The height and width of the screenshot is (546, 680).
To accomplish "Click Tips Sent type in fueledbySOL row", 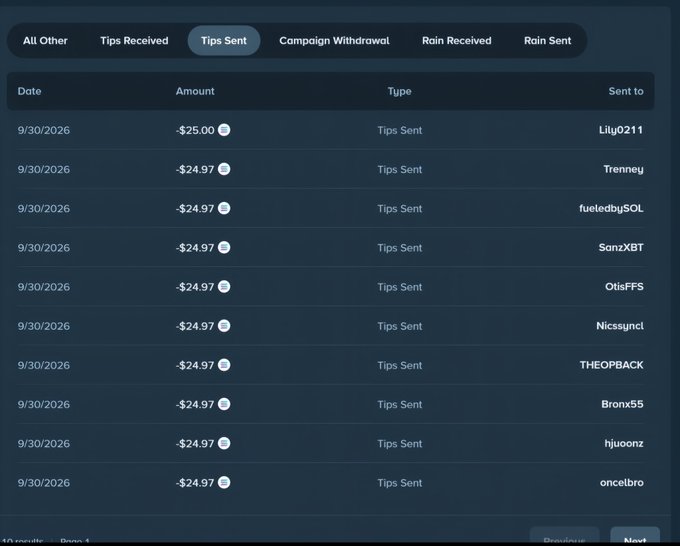I will 399,209.
